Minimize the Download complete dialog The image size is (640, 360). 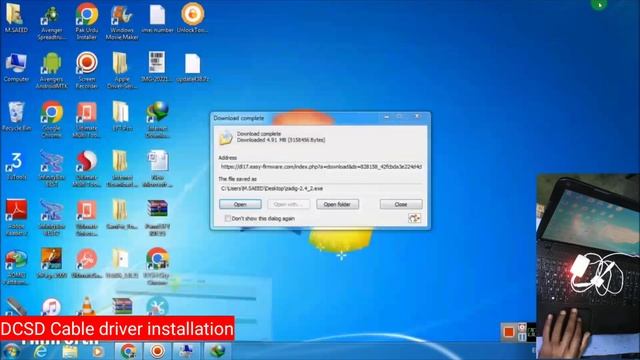tap(387, 117)
